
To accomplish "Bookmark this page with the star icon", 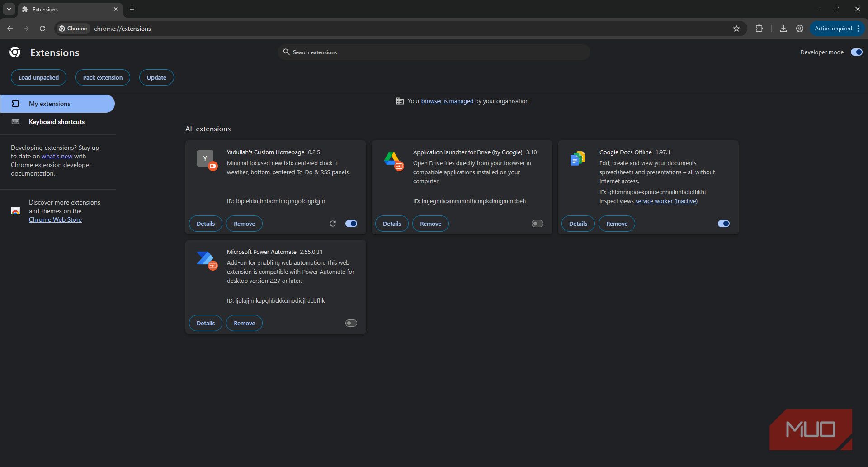I will [736, 29].
